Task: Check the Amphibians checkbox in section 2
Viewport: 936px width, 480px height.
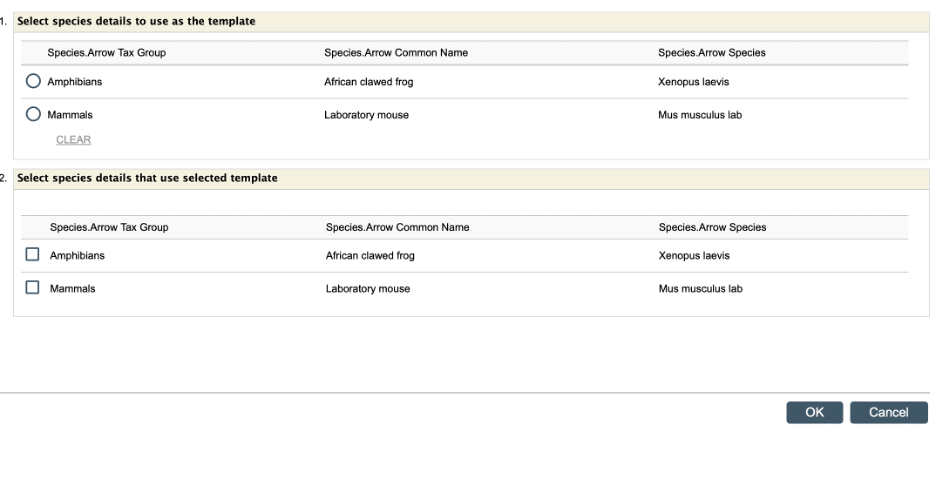Action: (x=32, y=255)
